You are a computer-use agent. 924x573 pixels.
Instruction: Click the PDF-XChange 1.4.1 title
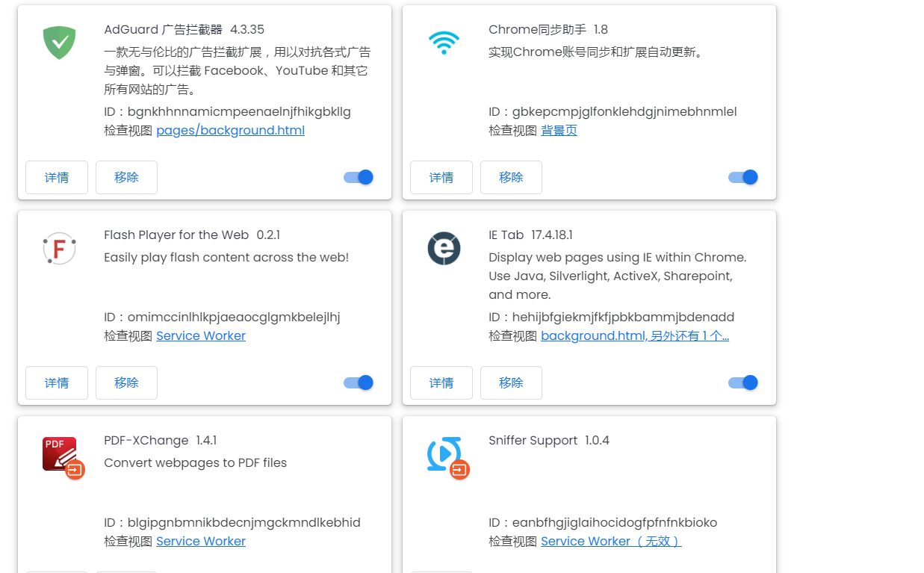pyautogui.click(x=160, y=440)
